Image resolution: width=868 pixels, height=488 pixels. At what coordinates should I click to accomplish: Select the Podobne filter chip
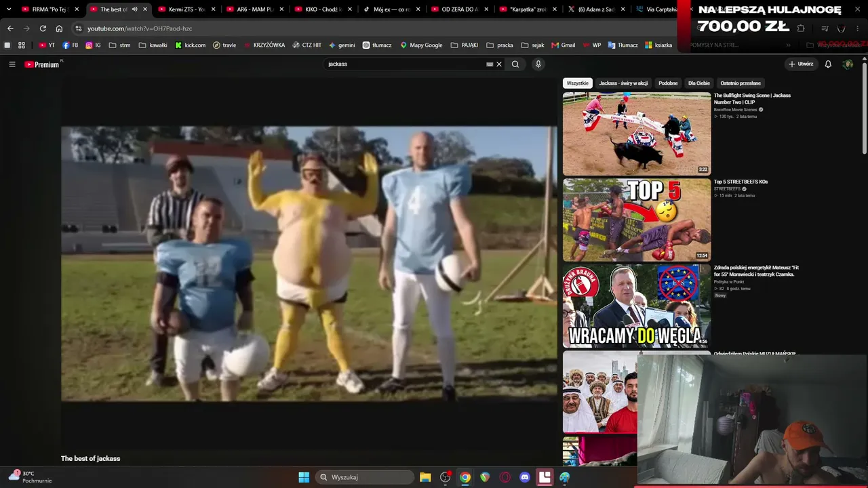(668, 83)
